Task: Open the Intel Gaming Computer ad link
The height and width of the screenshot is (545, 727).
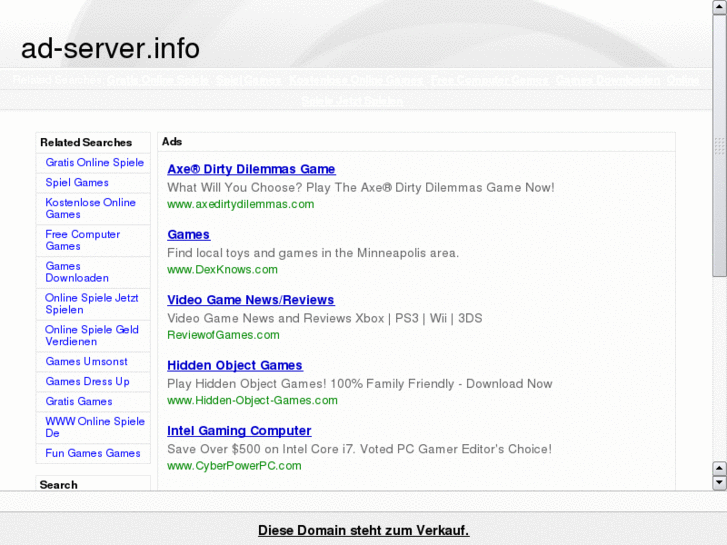Action: (x=239, y=431)
